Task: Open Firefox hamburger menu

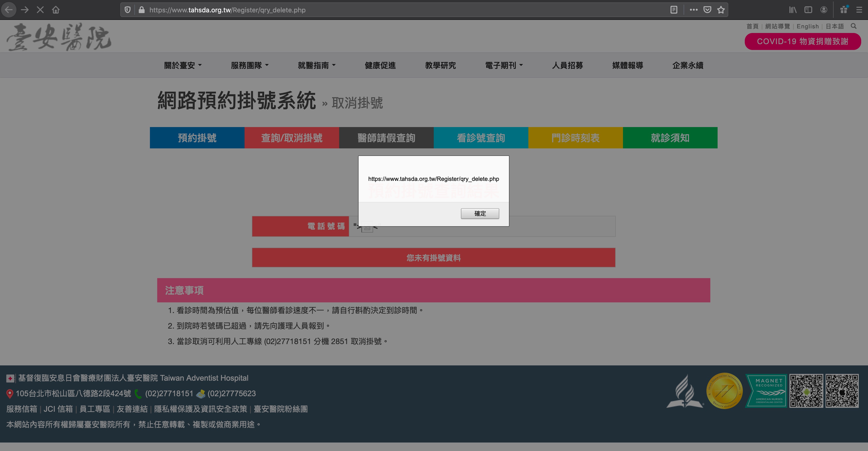Action: pos(859,10)
